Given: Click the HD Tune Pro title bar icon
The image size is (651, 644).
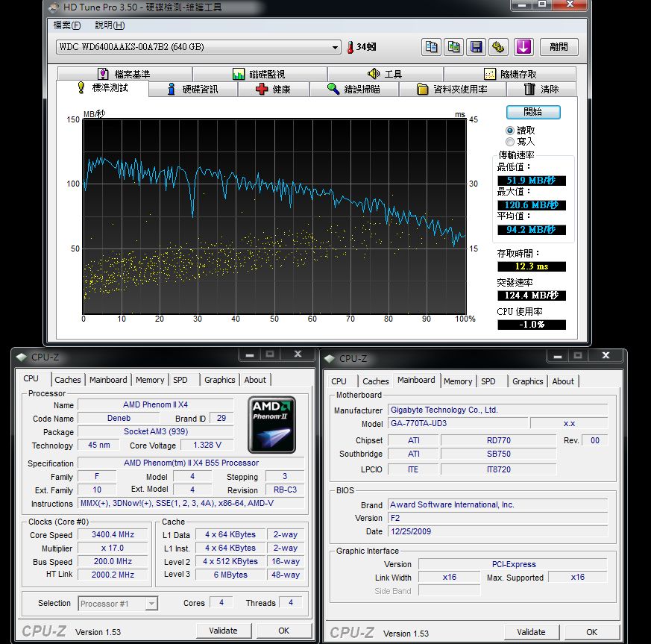Looking at the screenshot, I should 54,7.
